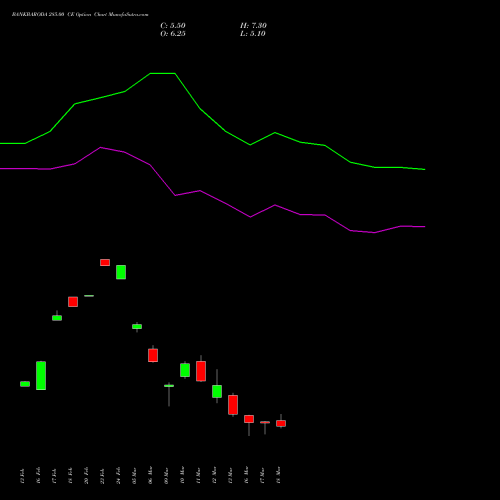Click the low value L: 5.10
Viewport: 500px width, 500px height.
click(253, 34)
